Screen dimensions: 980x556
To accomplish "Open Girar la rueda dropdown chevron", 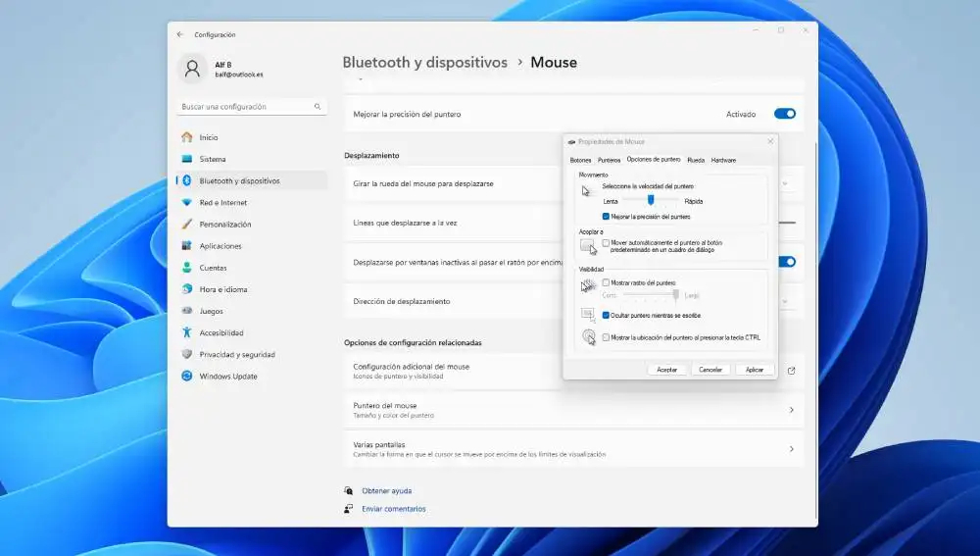I will pyautogui.click(x=785, y=184).
